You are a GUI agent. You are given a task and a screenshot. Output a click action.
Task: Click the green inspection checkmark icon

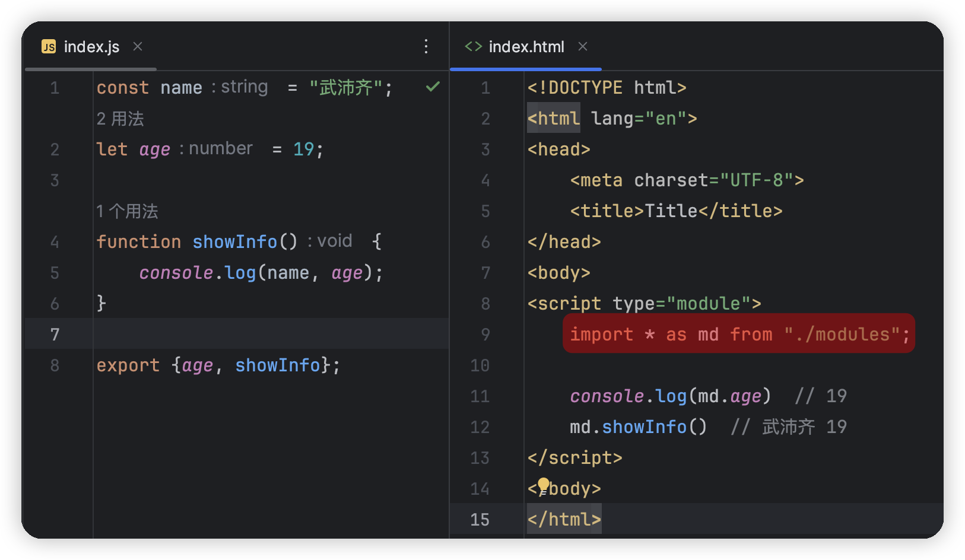(433, 87)
